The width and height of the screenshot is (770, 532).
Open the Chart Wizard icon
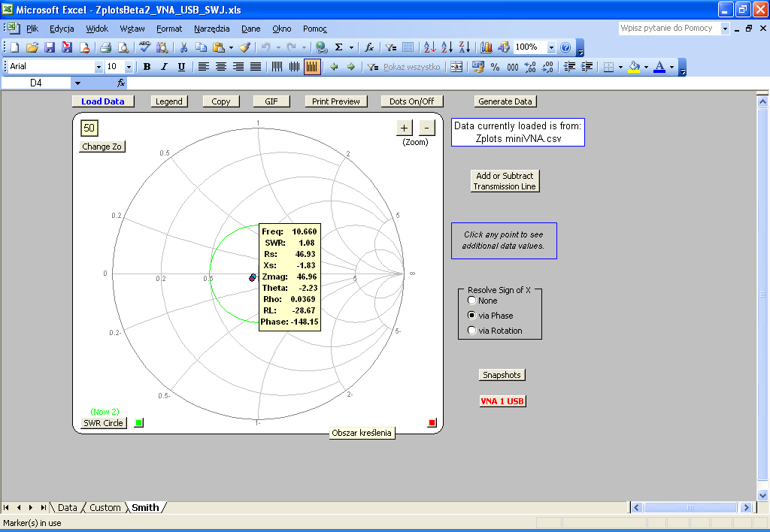pyautogui.click(x=487, y=47)
